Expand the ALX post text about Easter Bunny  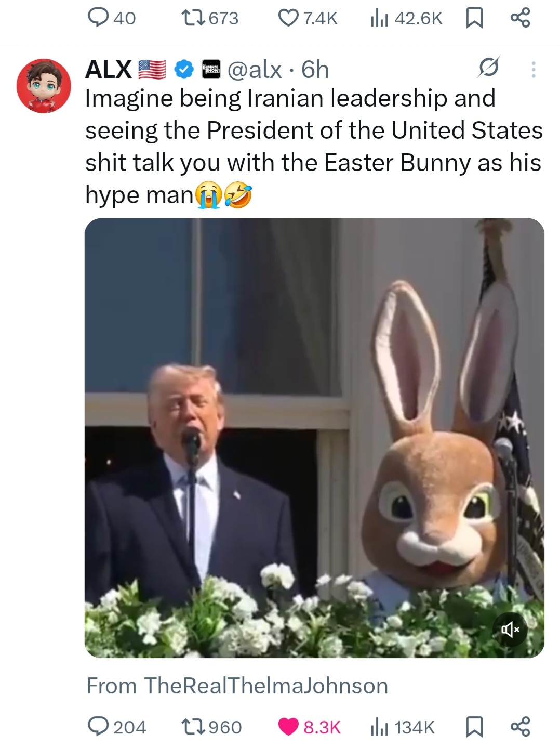[x=313, y=146]
